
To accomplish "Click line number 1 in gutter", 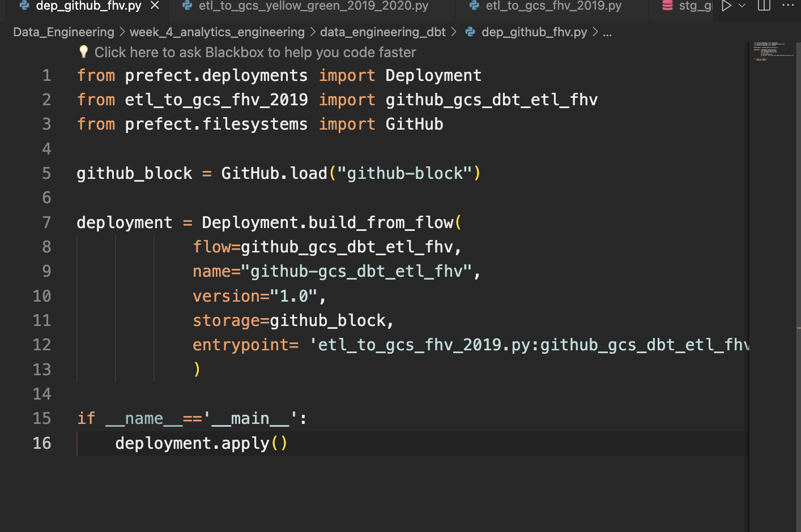I will click(x=46, y=75).
